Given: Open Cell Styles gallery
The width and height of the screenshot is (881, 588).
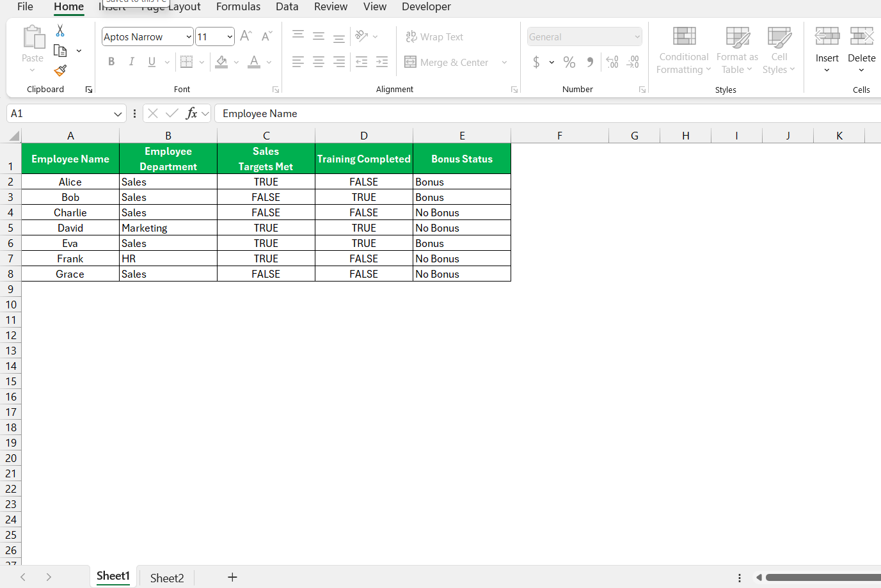Looking at the screenshot, I should [779, 51].
